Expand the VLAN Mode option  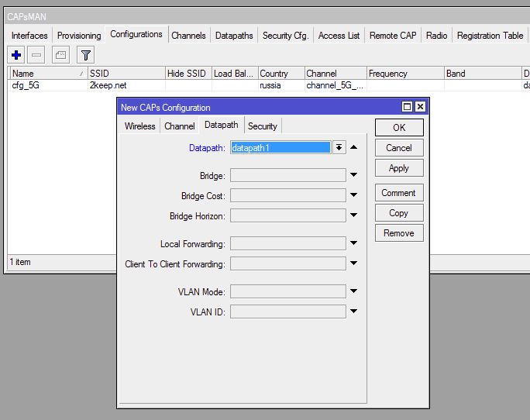(x=353, y=292)
